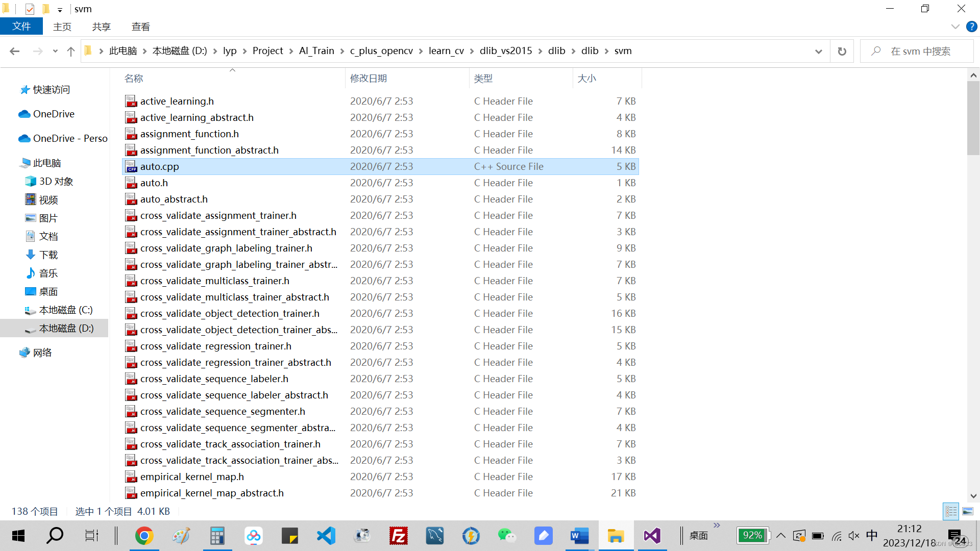The image size is (980, 551).
Task: Open the address bar history dropdown
Action: pos(819,51)
